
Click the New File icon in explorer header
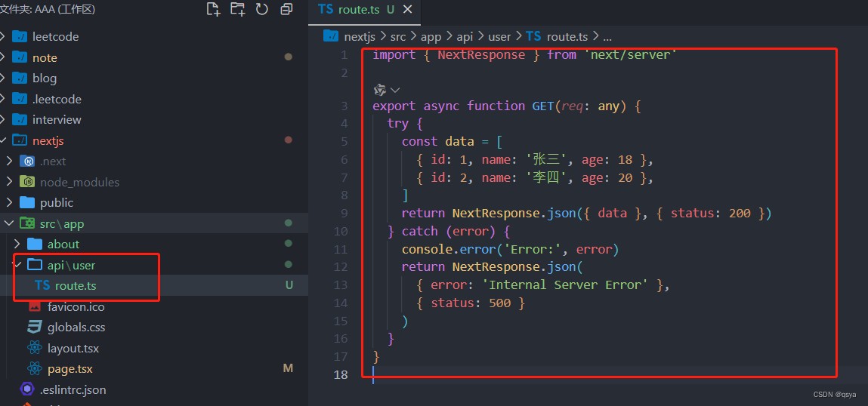coord(213,9)
